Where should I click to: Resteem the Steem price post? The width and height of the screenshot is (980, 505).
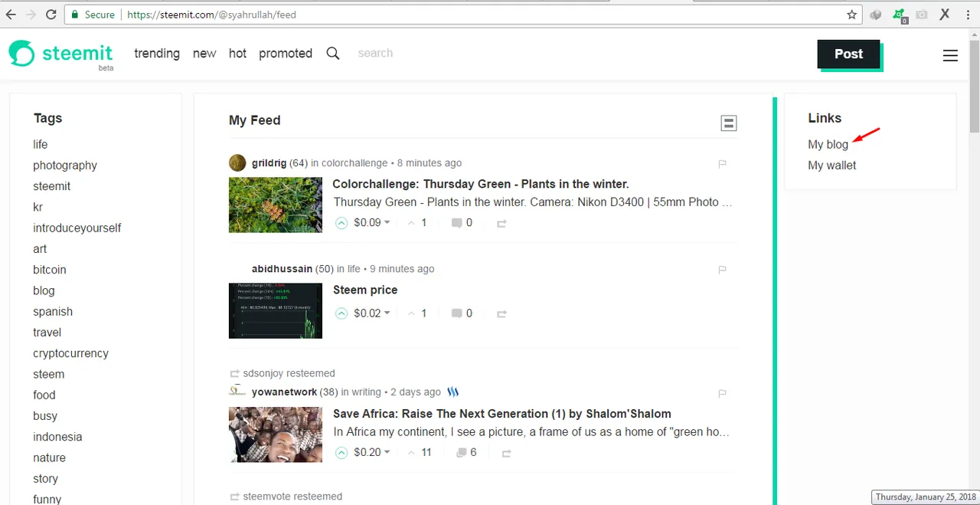(502, 314)
